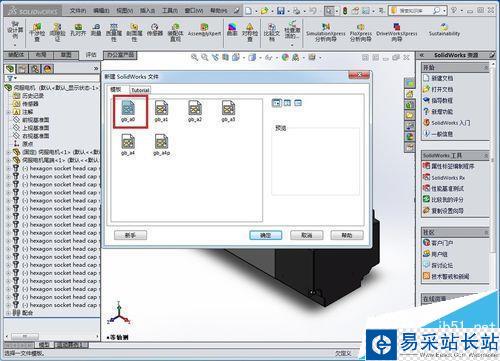Open the 帮助 menu in menu bar
The width and height of the screenshot is (500, 361).
pyautogui.click(x=219, y=11)
